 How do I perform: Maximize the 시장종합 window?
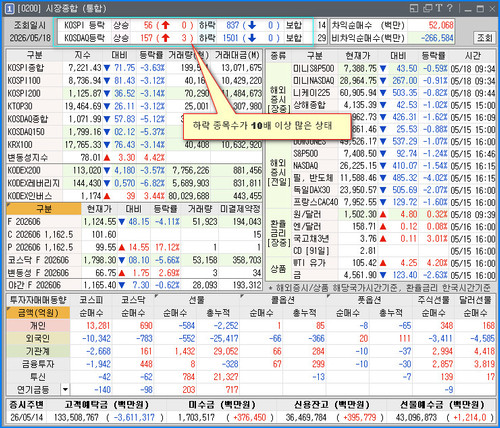[x=480, y=9]
